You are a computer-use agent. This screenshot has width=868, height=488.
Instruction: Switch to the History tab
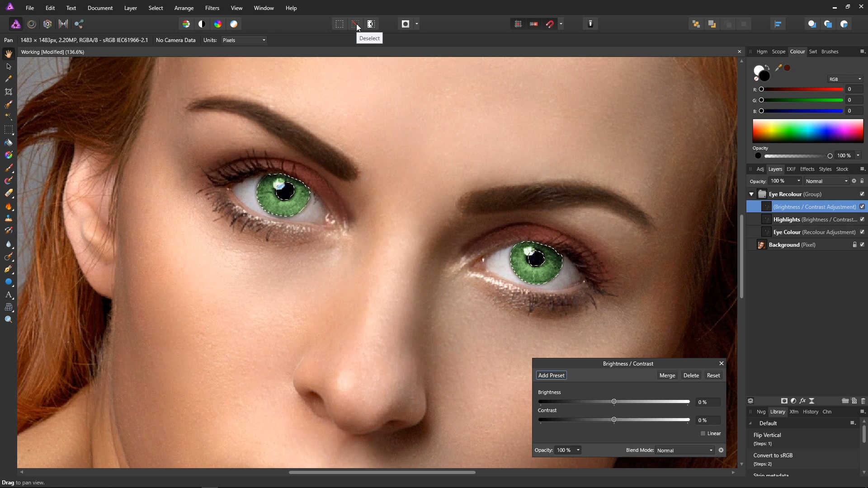[810, 412]
